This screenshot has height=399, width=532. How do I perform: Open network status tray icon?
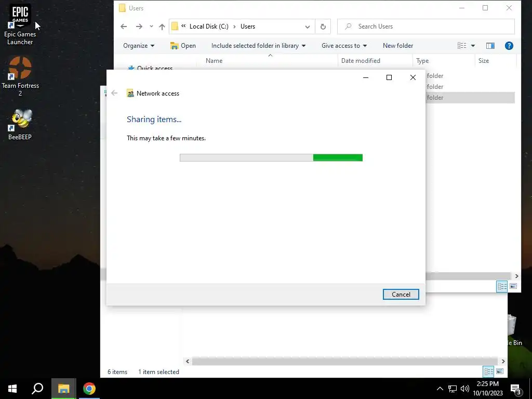click(x=453, y=389)
